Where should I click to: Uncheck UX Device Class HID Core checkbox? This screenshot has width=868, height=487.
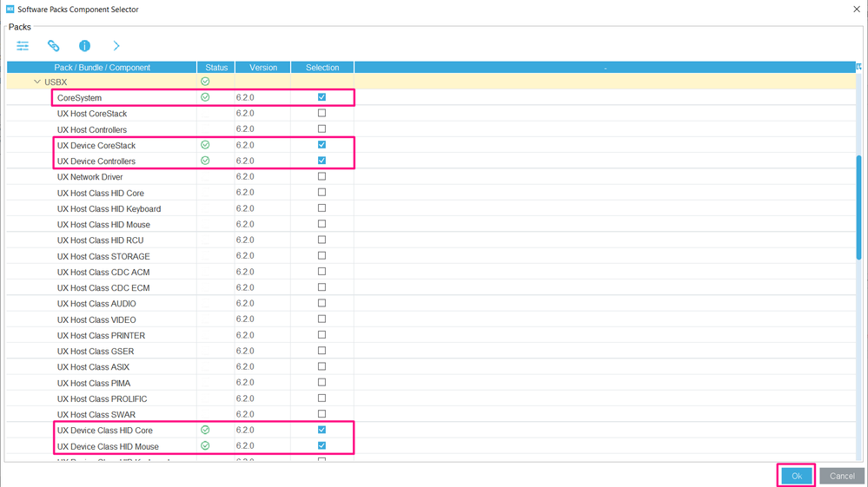click(321, 430)
